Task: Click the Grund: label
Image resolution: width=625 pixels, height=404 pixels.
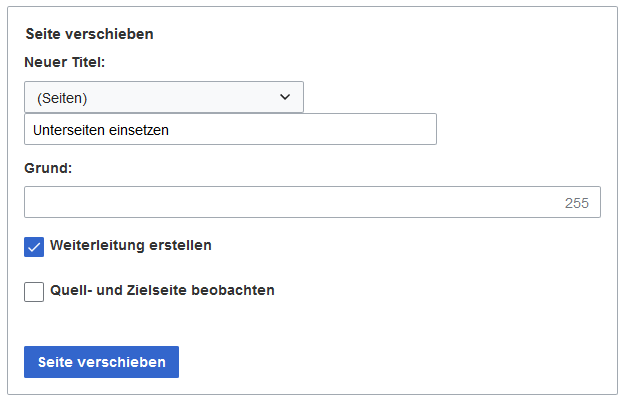Action: (48, 168)
